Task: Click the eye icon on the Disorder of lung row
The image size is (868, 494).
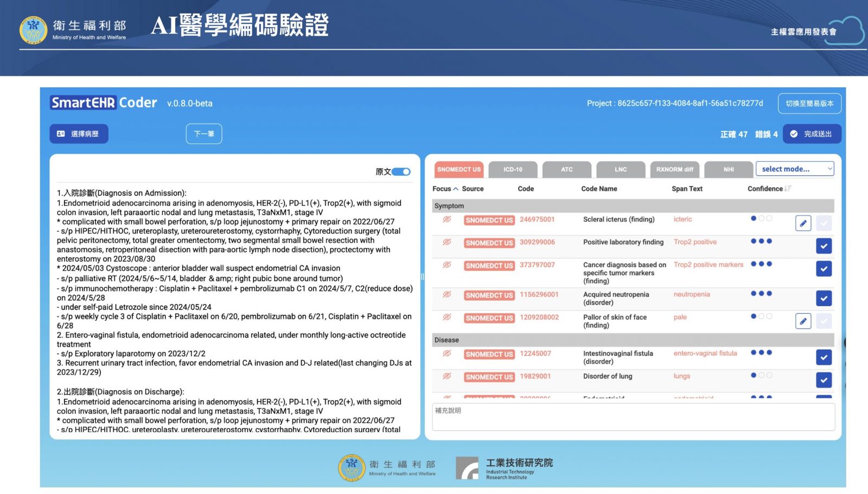Action: pos(446,376)
